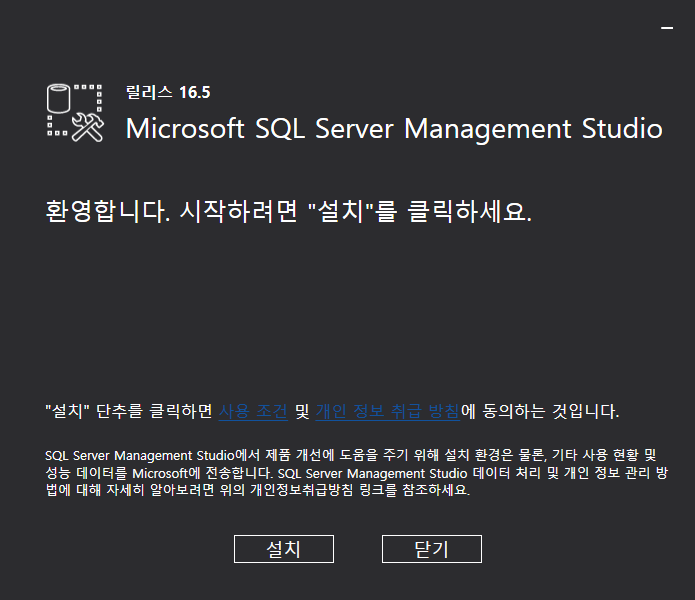The image size is (695, 600).
Task: Open the 사용 조건 license terms link
Action: click(254, 411)
